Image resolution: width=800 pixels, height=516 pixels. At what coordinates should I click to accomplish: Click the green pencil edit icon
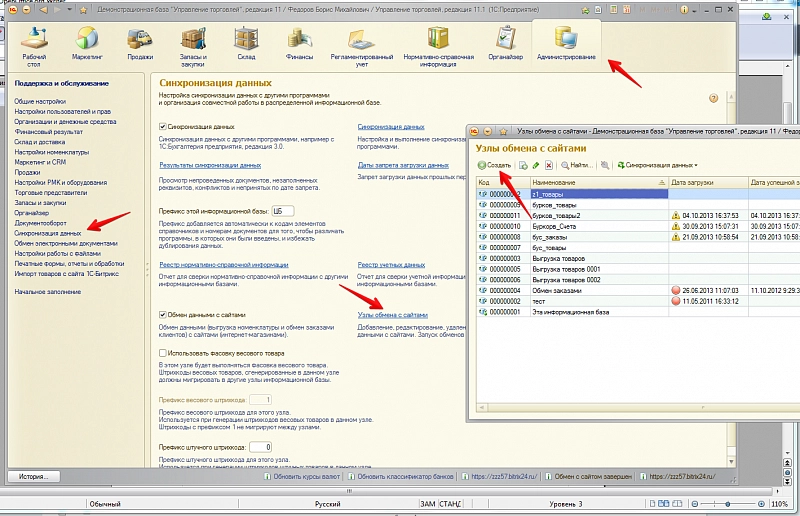tap(536, 165)
